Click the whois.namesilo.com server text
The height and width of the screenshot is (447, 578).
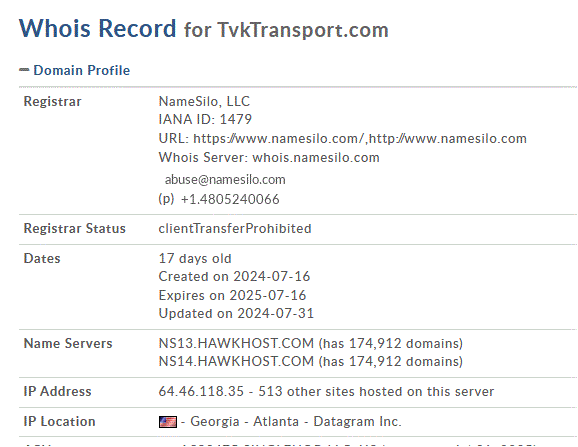click(316, 158)
